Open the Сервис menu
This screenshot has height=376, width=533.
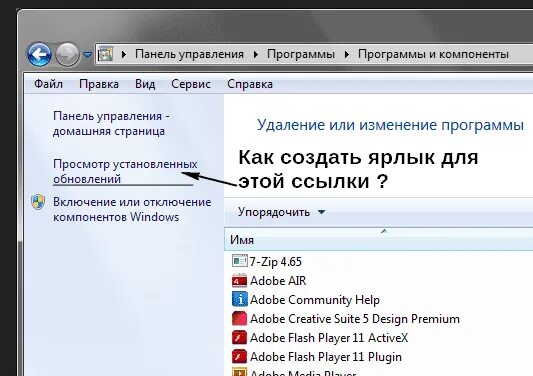point(191,84)
